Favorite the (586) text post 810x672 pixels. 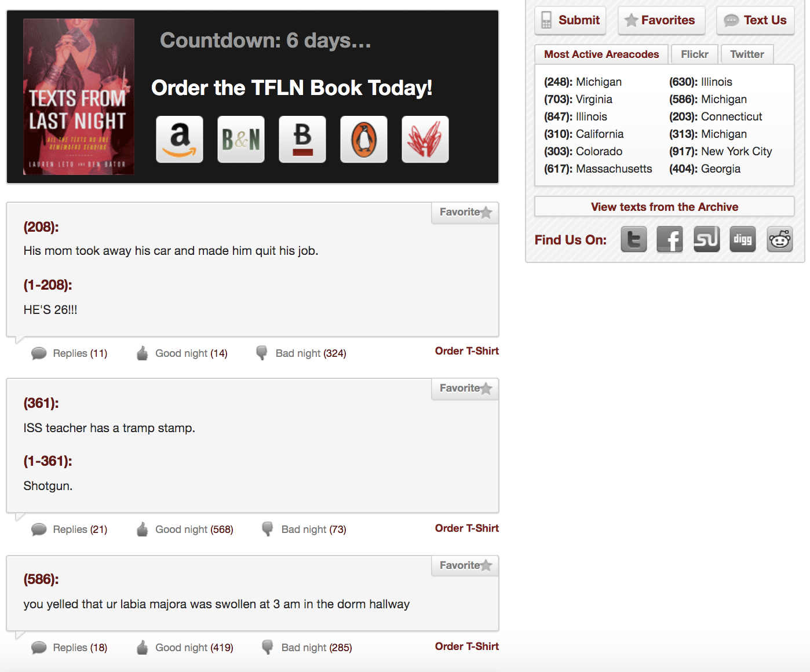465,565
